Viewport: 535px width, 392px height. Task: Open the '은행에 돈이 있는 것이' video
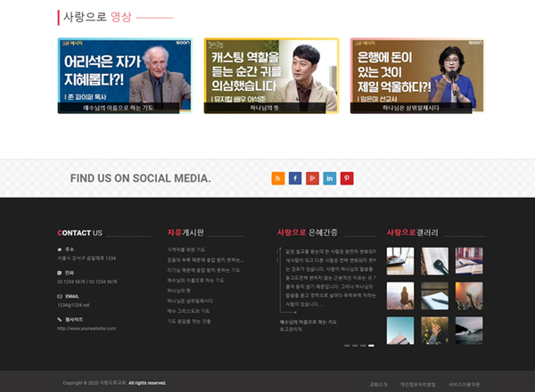point(417,76)
